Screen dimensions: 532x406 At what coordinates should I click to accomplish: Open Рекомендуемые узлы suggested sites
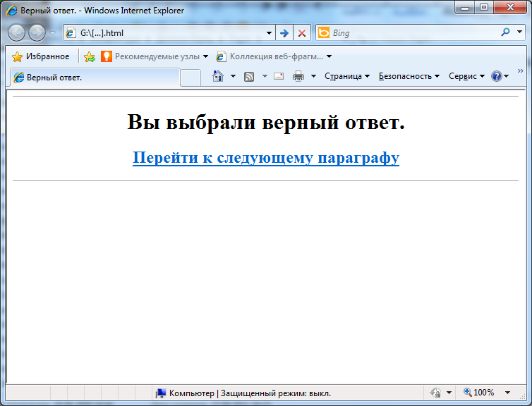point(155,56)
